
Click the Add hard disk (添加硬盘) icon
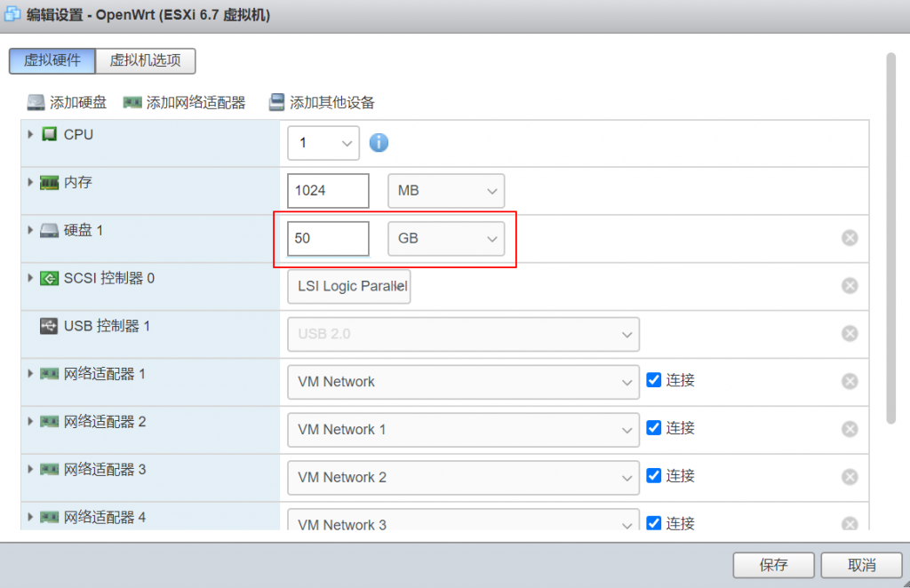(x=34, y=101)
